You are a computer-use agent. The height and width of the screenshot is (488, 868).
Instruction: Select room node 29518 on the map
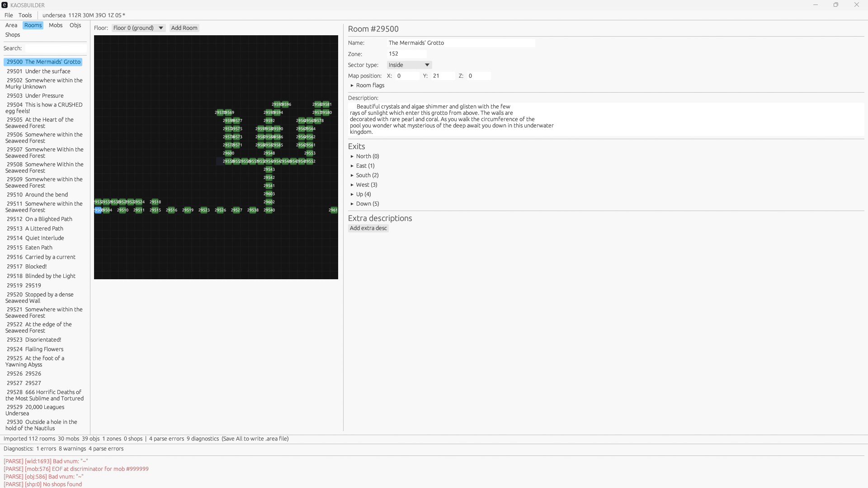(155, 202)
